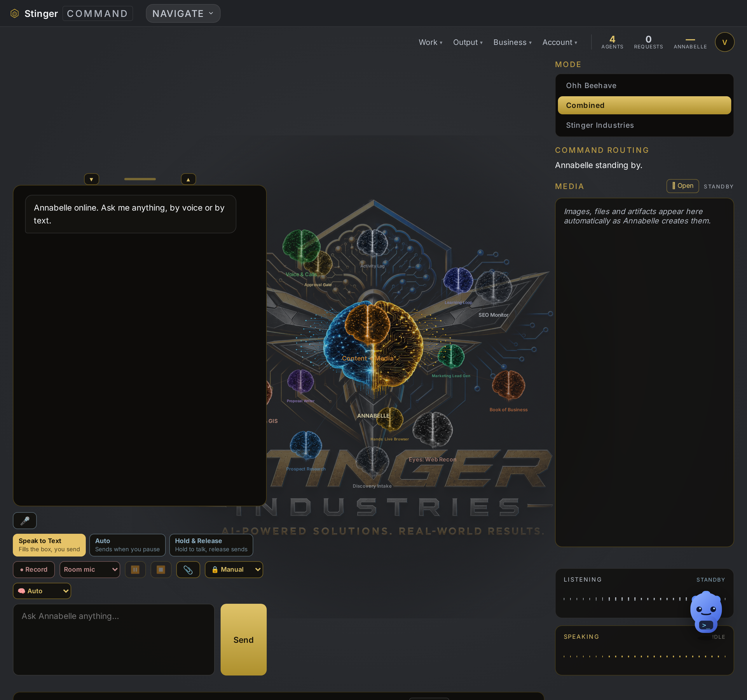
Task: Click the up arrow panel expand button
Action: (x=188, y=179)
